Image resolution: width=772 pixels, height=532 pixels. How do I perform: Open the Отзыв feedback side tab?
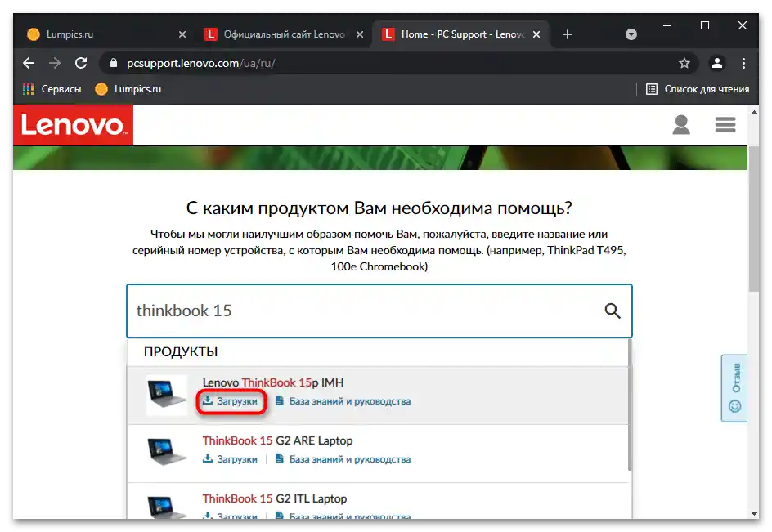click(x=734, y=388)
